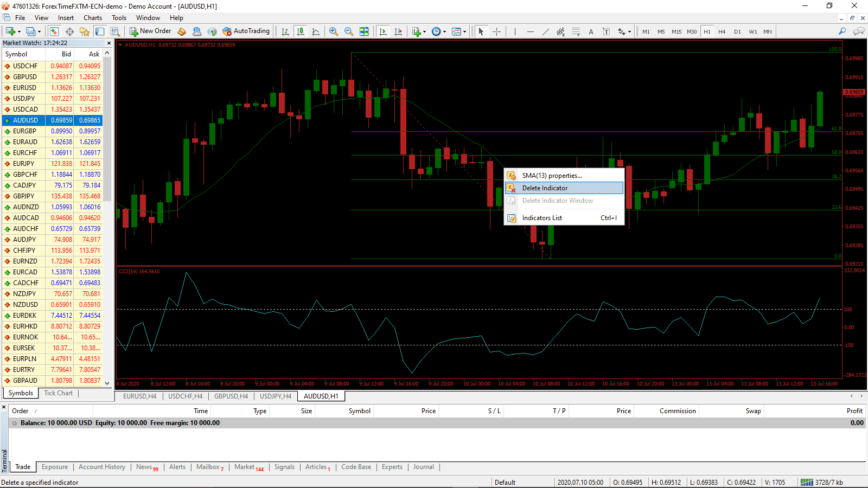The image size is (868, 488).
Task: Zoom in on the chart
Action: [334, 31]
